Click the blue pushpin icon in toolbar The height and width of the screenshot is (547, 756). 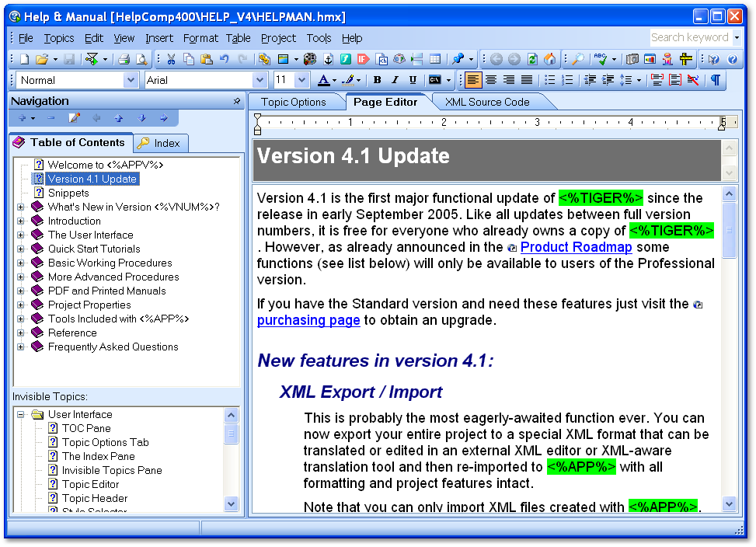click(458, 59)
